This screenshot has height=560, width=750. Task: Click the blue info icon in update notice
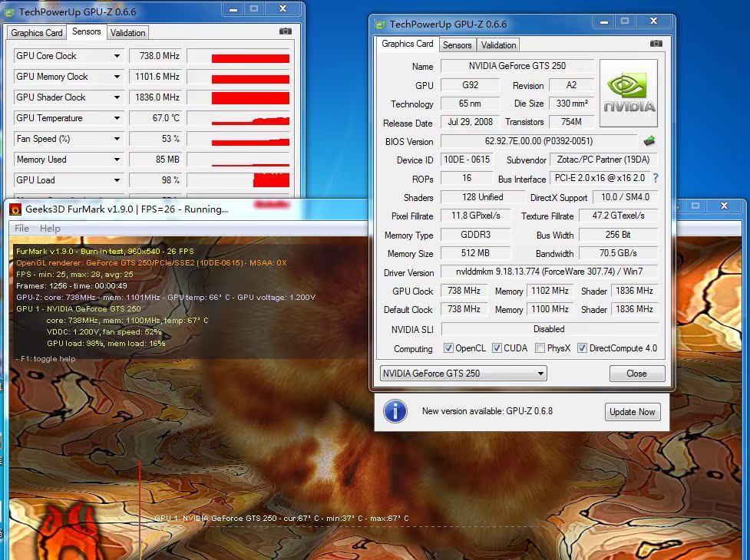pyautogui.click(x=395, y=411)
